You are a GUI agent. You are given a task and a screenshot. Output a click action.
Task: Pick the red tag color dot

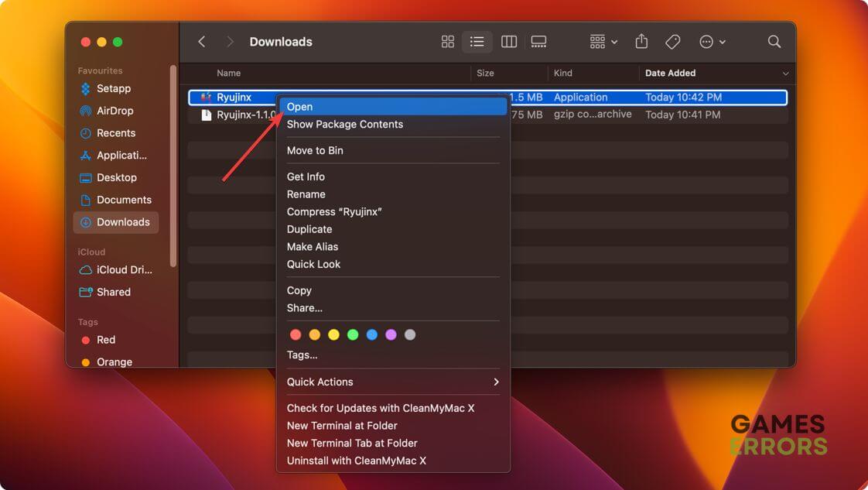296,334
